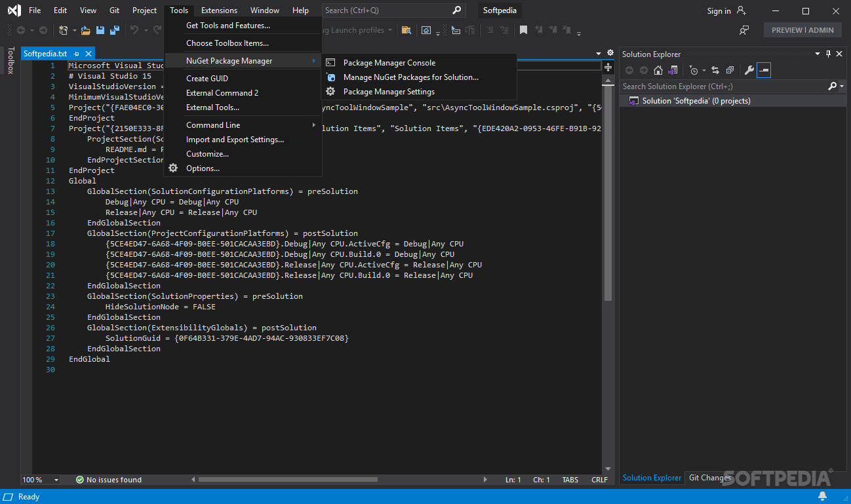Click the Navigate Forward toolbar arrow
The image size is (851, 504).
pyautogui.click(x=43, y=30)
